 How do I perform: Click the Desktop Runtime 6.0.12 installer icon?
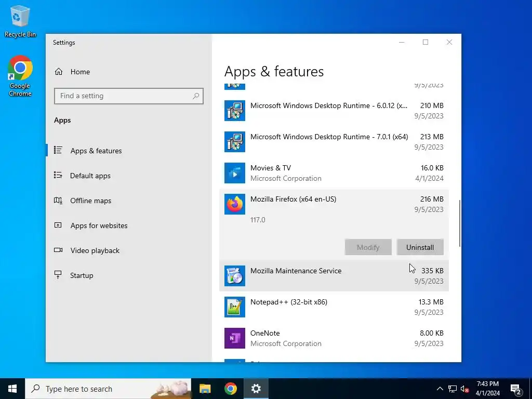pos(235,111)
